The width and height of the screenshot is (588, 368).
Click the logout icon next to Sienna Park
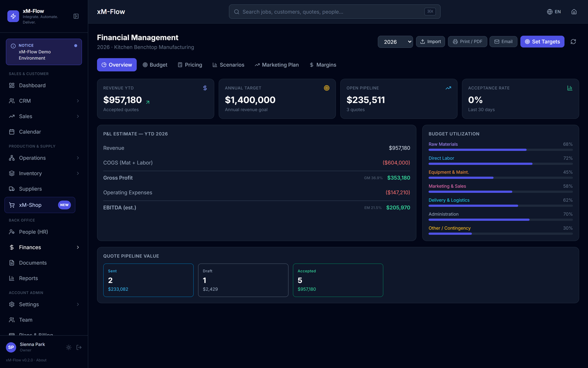(79, 347)
